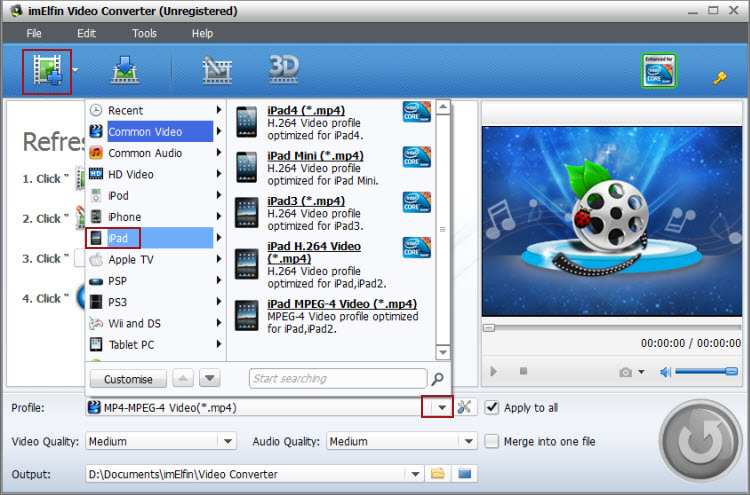
Task: Open the Output path dropdown
Action: click(415, 474)
